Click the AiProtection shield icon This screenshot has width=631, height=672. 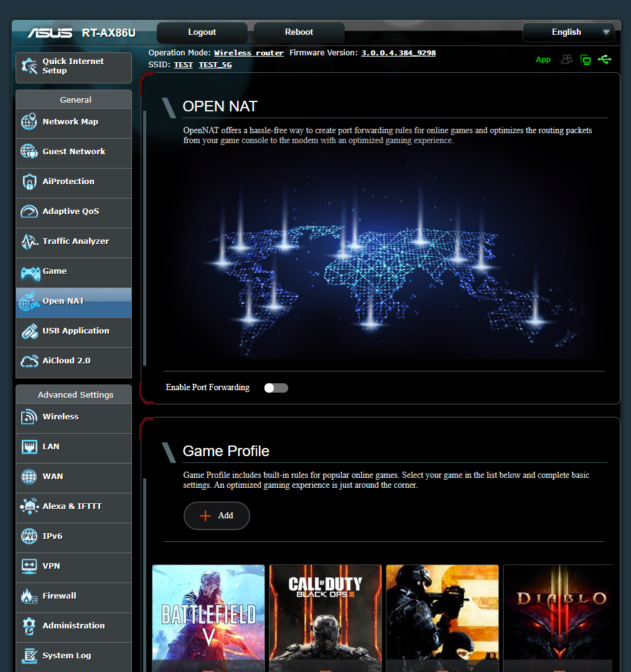[x=29, y=181]
